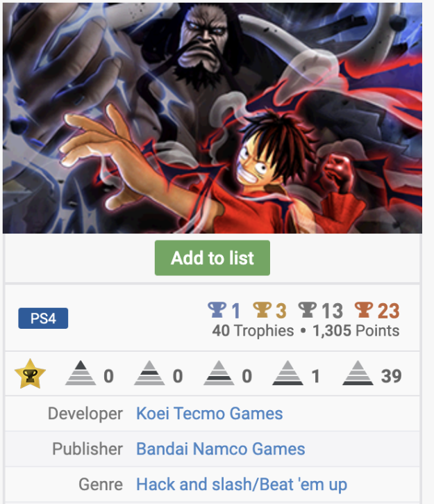The height and width of the screenshot is (504, 434).
Task: Select the common pyramid icon showing 39
Action: point(358,373)
